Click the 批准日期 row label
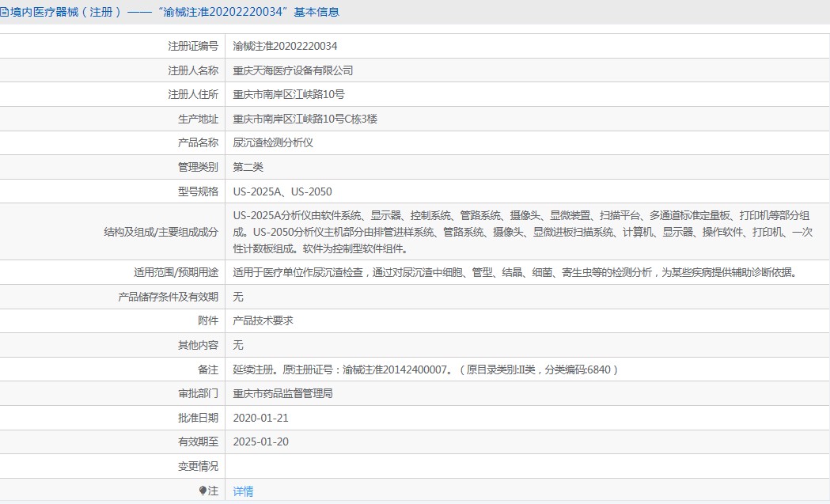The width and height of the screenshot is (830, 504). click(x=198, y=418)
